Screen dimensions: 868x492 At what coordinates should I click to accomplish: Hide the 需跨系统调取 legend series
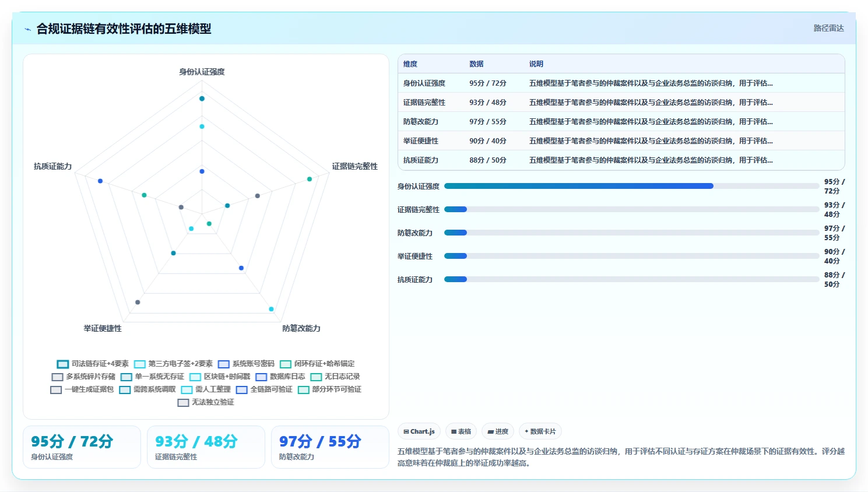(x=147, y=389)
